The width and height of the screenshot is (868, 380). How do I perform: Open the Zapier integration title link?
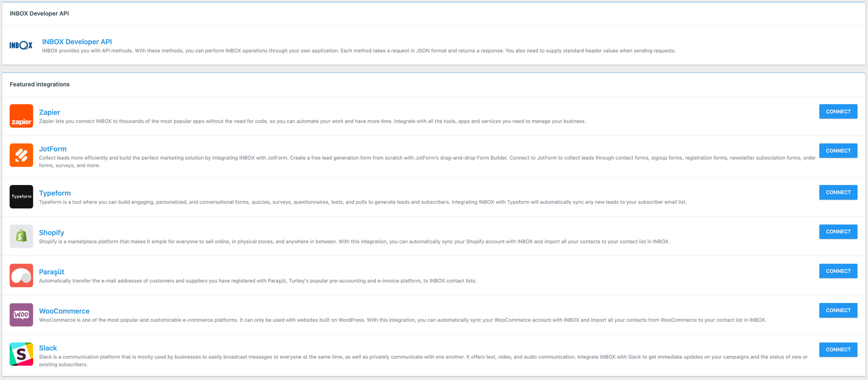pos(49,112)
